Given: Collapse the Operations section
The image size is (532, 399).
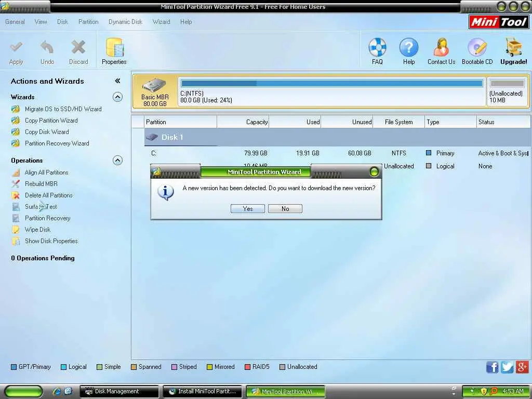Looking at the screenshot, I should [x=117, y=161].
